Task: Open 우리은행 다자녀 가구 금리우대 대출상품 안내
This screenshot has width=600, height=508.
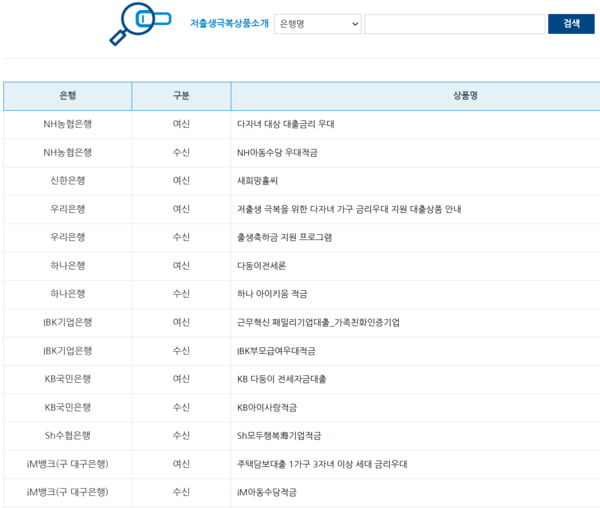Action: (x=349, y=209)
